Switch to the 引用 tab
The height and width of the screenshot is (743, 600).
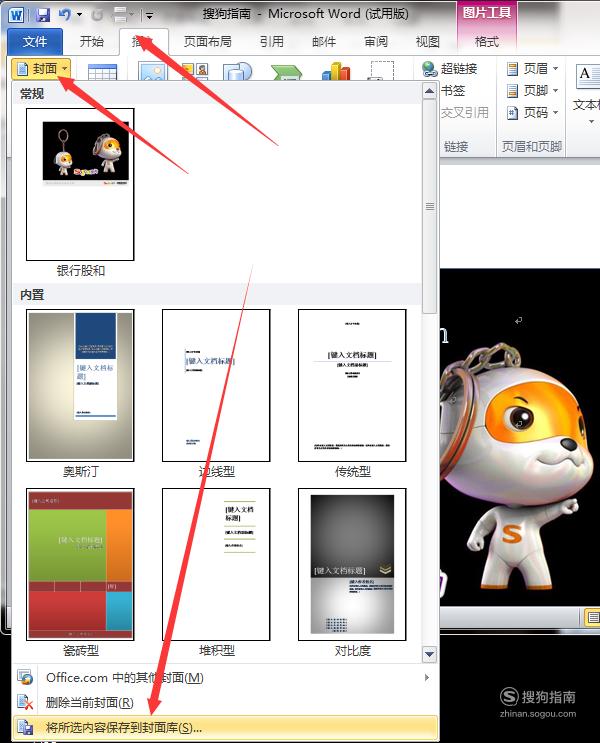(x=272, y=42)
